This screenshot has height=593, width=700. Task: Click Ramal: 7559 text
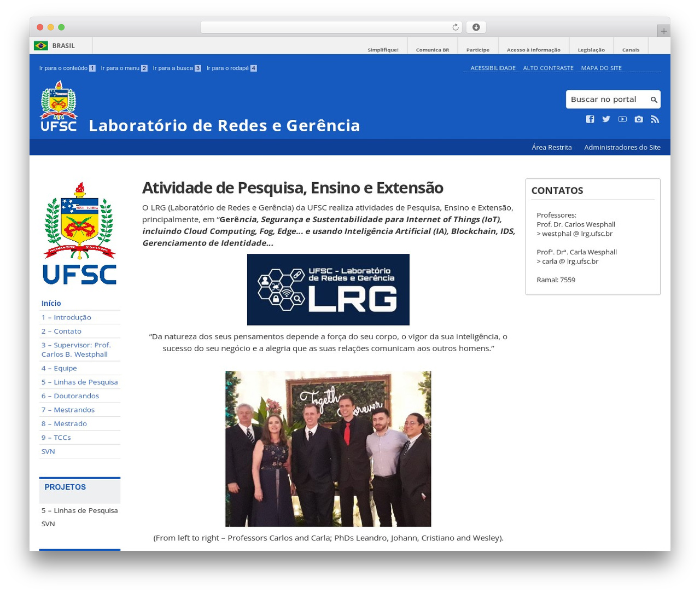pos(556,280)
